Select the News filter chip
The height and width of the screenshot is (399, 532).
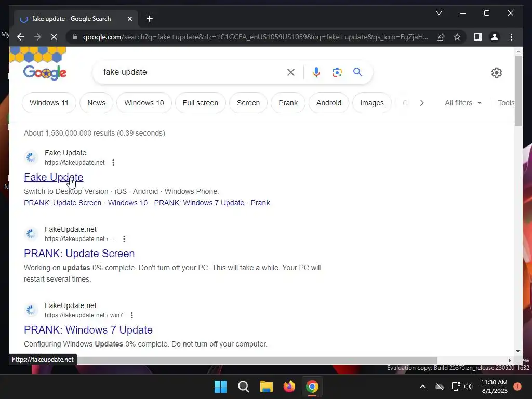tap(96, 103)
